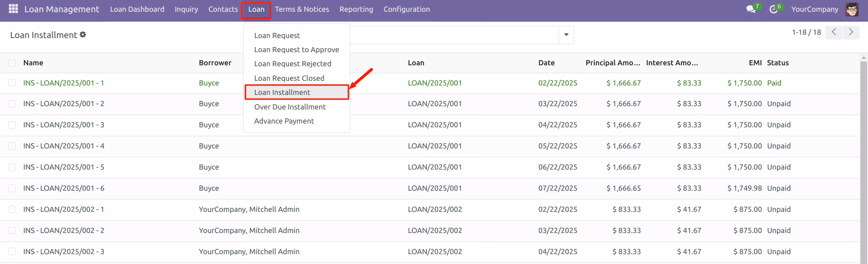Screen dimensions: 868x264
Task: Choose Loan Installment menu entry
Action: tap(297, 93)
